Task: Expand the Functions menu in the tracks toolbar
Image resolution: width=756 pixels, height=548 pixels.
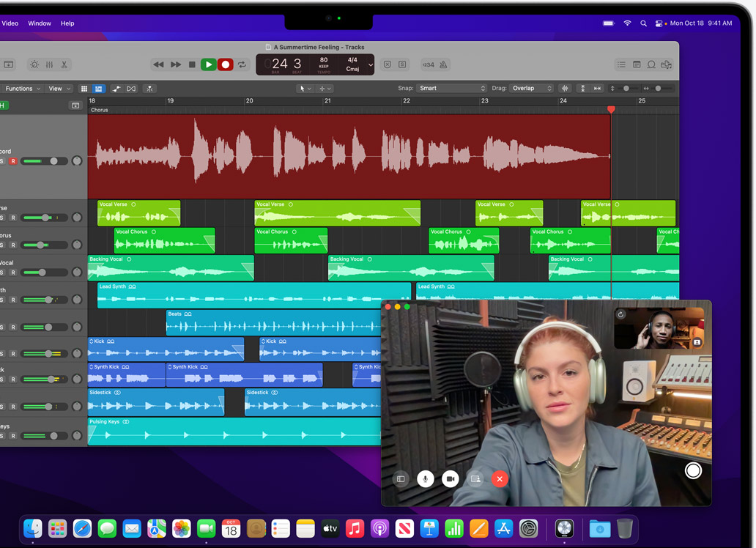Action: (21, 89)
